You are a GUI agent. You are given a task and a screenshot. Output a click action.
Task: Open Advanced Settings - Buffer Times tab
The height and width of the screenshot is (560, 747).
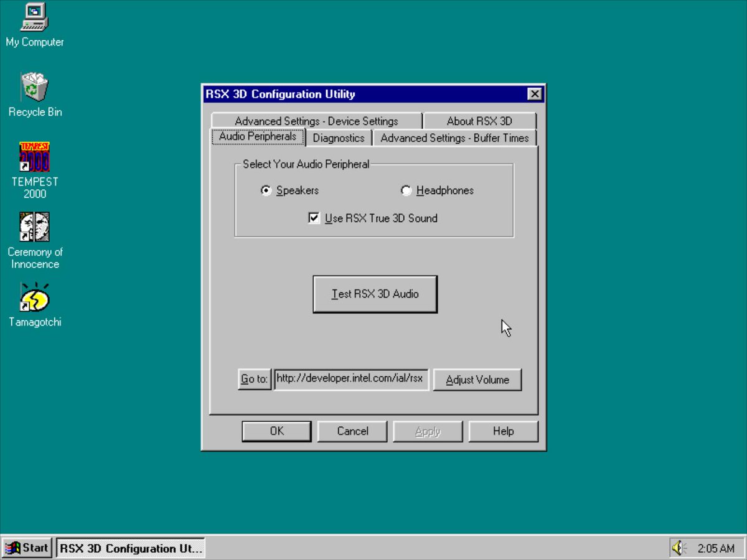coord(454,138)
